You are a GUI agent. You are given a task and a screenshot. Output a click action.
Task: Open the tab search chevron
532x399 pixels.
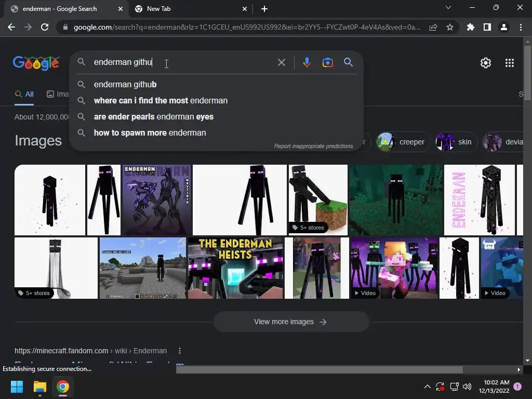coord(448,7)
